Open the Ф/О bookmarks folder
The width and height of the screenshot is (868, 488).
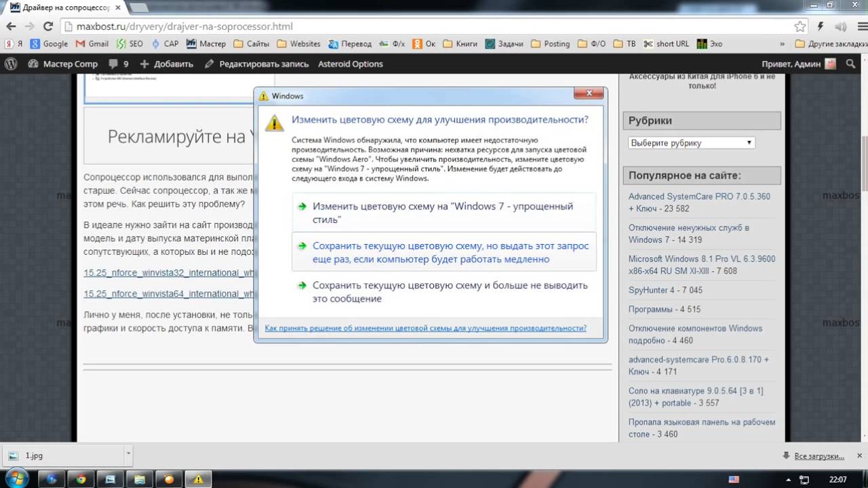coord(591,43)
